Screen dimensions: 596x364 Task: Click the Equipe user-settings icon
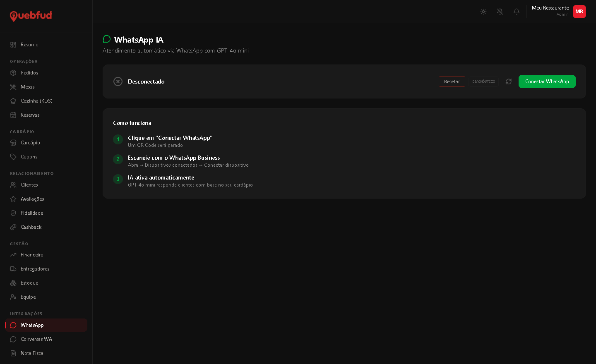point(13,297)
